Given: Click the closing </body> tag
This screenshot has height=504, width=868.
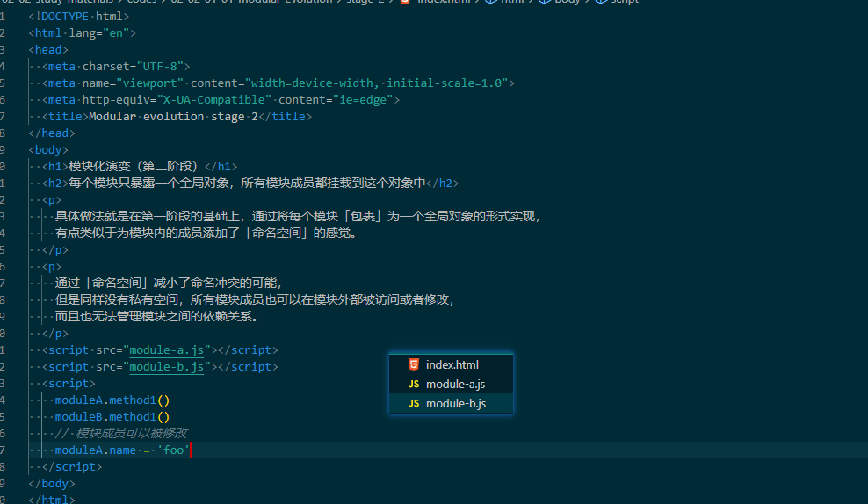Looking at the screenshot, I should (x=52, y=484).
